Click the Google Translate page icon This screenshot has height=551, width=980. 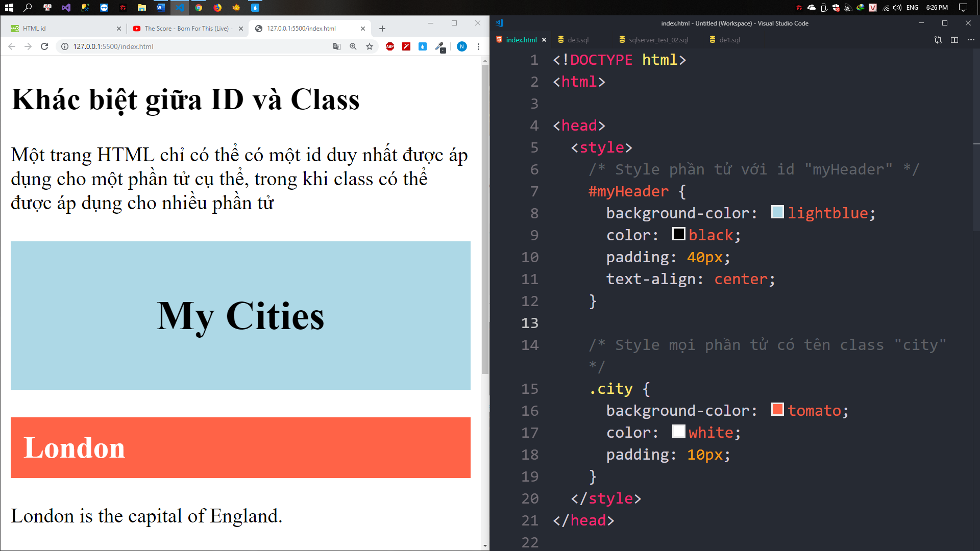337,46
